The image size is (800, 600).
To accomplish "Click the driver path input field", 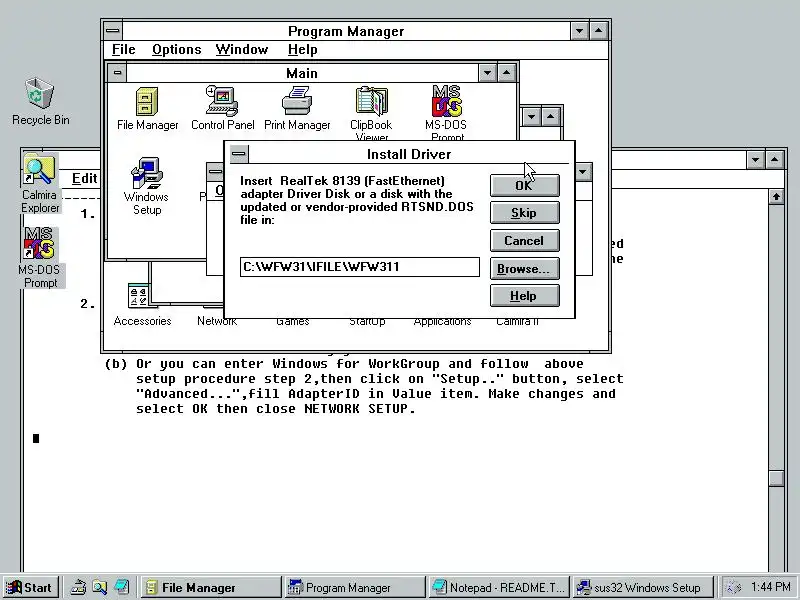I will [360, 267].
